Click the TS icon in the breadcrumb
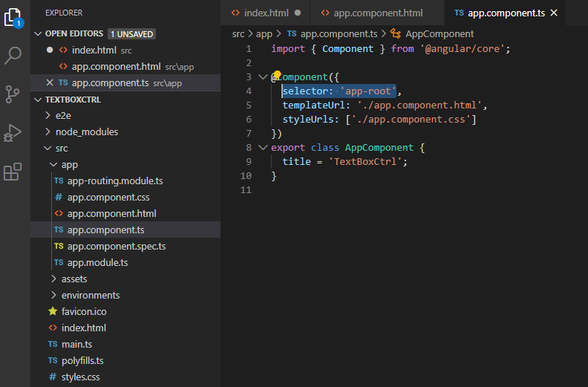The height and width of the screenshot is (387, 588). (292, 33)
